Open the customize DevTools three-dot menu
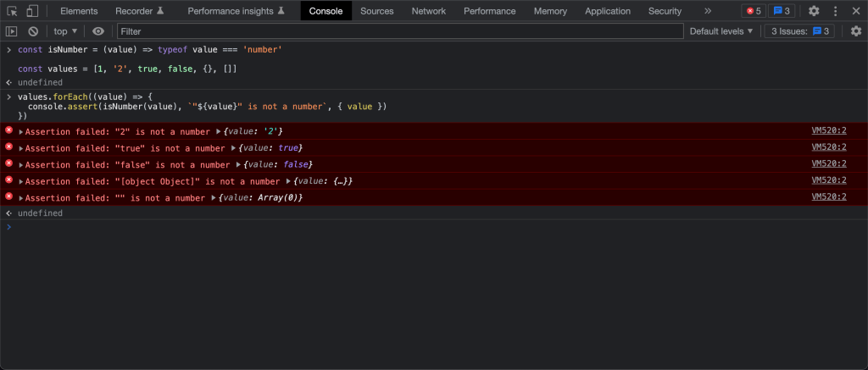This screenshot has width=868, height=370. (835, 11)
